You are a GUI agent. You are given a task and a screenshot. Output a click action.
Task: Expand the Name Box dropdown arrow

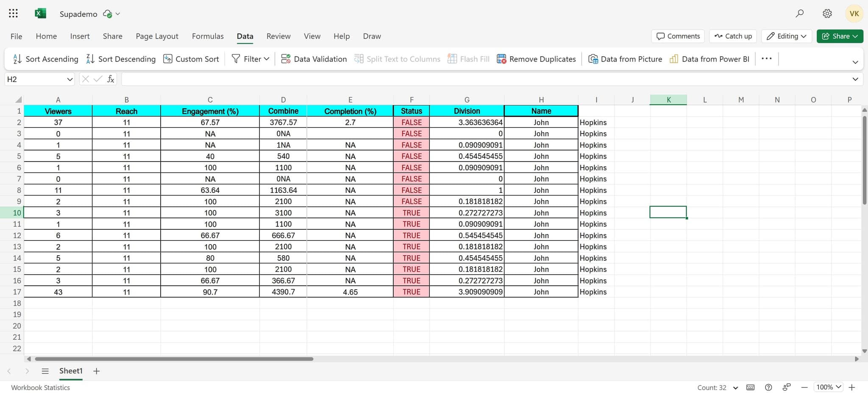pos(70,79)
